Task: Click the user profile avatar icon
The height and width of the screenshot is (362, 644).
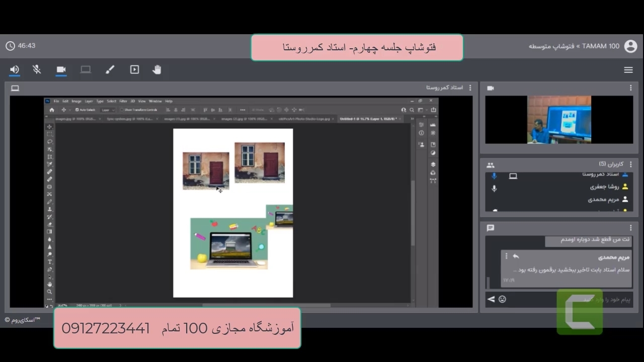Action: [x=630, y=46]
